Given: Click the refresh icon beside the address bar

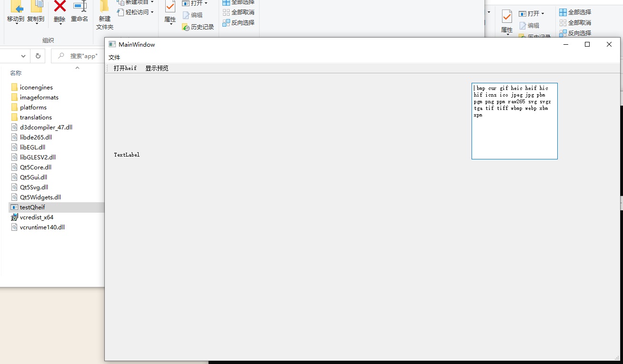Looking at the screenshot, I should 38,56.
